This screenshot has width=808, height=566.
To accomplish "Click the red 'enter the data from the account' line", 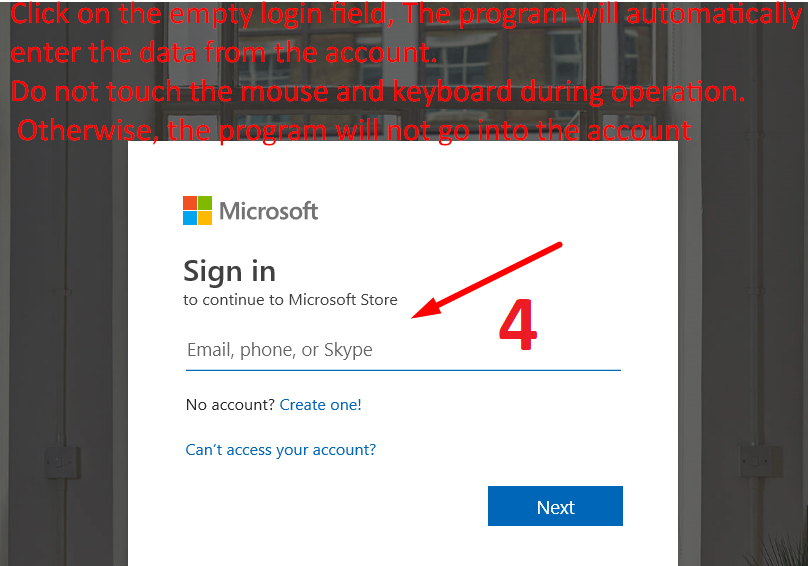I will [224, 53].
